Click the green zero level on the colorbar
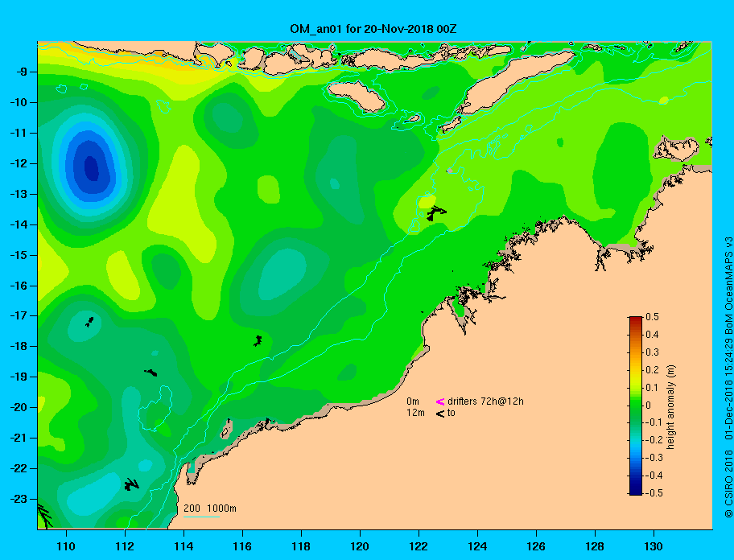Image resolution: width=734 pixels, height=560 pixels. pyautogui.click(x=636, y=406)
